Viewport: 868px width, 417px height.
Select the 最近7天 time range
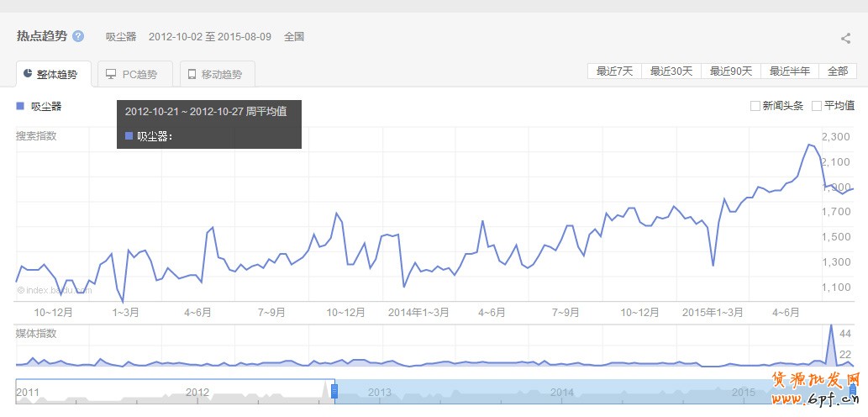tap(614, 71)
